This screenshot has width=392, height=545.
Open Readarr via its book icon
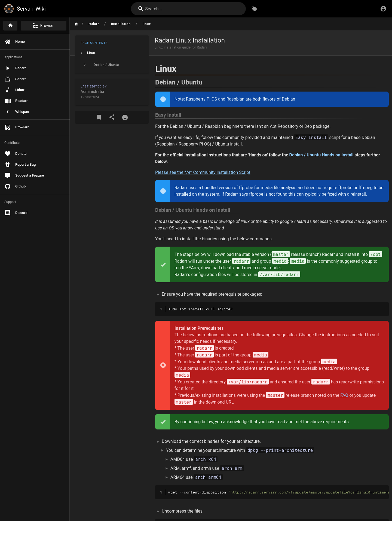click(8, 101)
